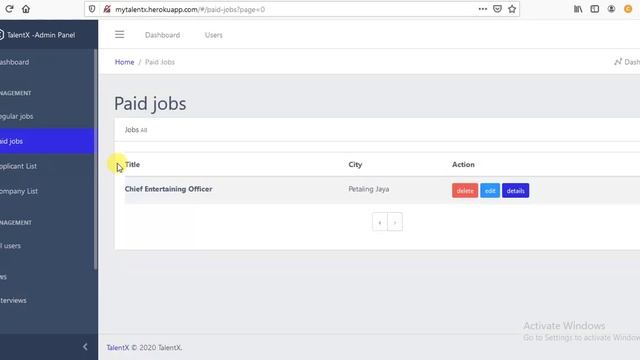Screen dimensions: 640x360
Task: Save page to Pocket icon
Action: (x=497, y=9)
